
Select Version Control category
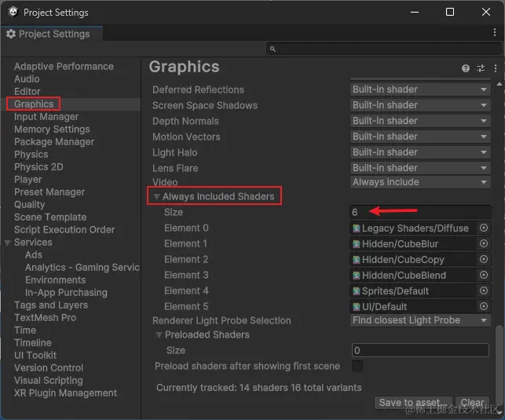point(49,368)
